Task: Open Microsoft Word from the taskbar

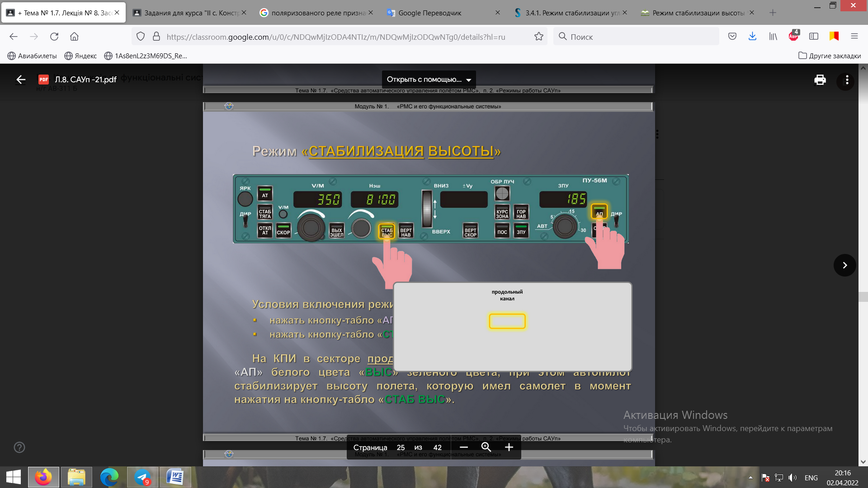Action: click(175, 477)
